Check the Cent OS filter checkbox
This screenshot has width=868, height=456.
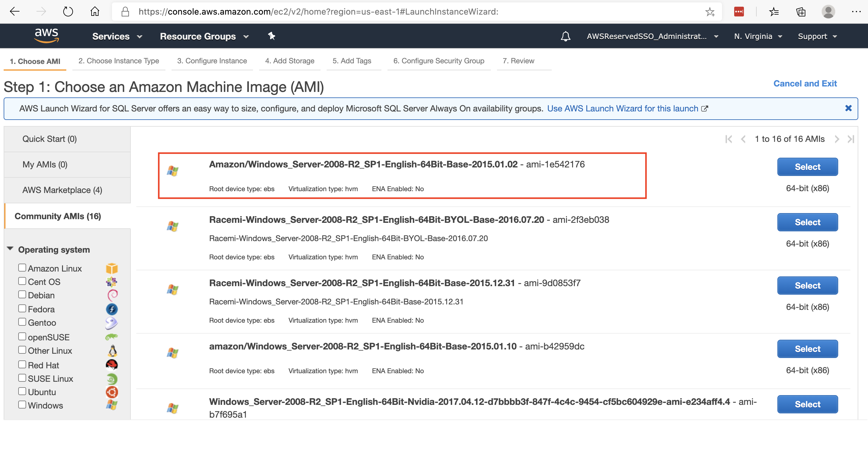pos(22,281)
